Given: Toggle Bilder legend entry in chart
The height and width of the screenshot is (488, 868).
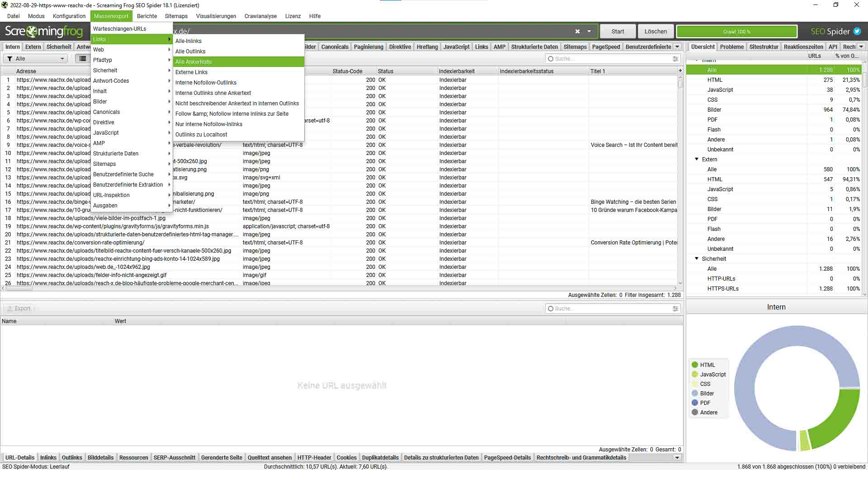Looking at the screenshot, I should (x=707, y=394).
